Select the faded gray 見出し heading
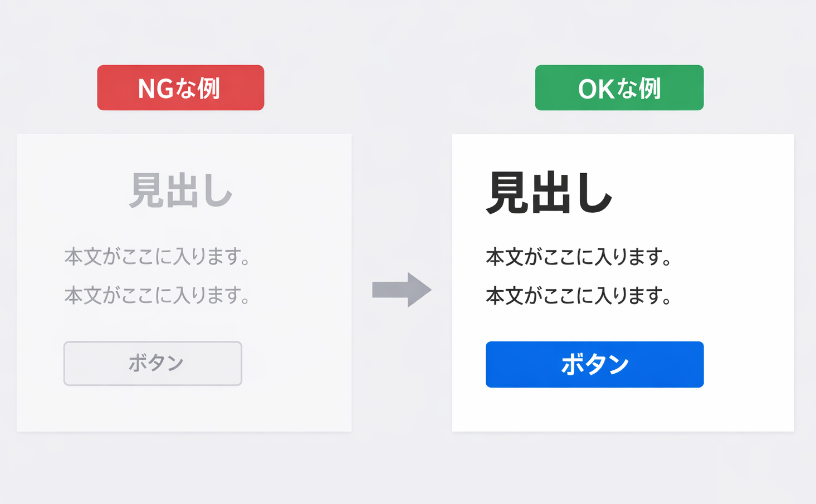This screenshot has width=816, height=504. pos(180,190)
